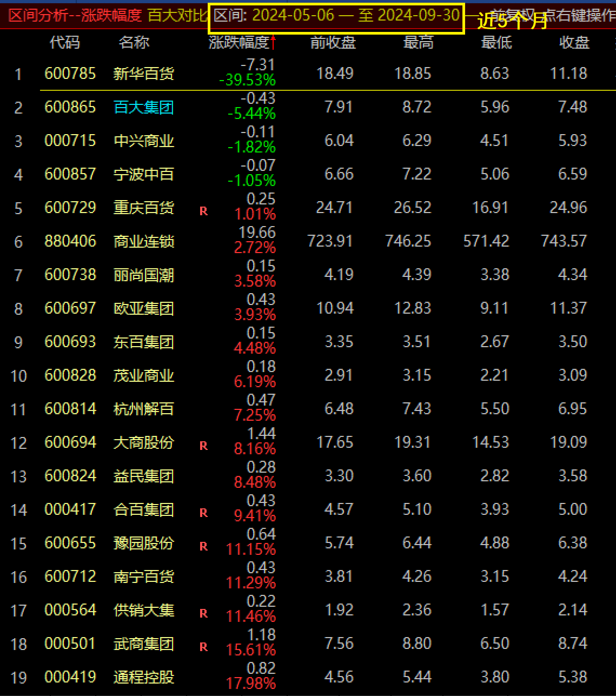Click the 15.61% change value
Image resolution: width=616 pixels, height=696 pixels.
251,651
